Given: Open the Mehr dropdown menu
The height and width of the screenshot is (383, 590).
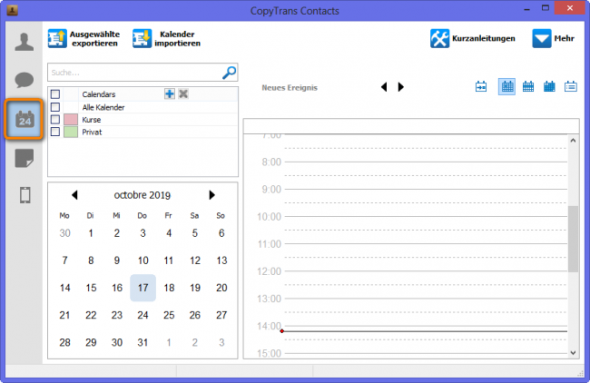Looking at the screenshot, I should 553,38.
